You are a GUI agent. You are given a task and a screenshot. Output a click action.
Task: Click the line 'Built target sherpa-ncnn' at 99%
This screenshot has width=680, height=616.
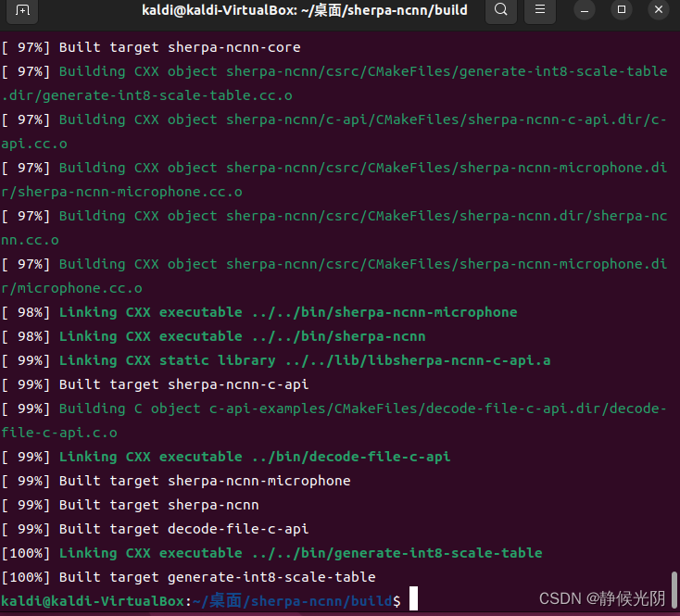pyautogui.click(x=130, y=505)
